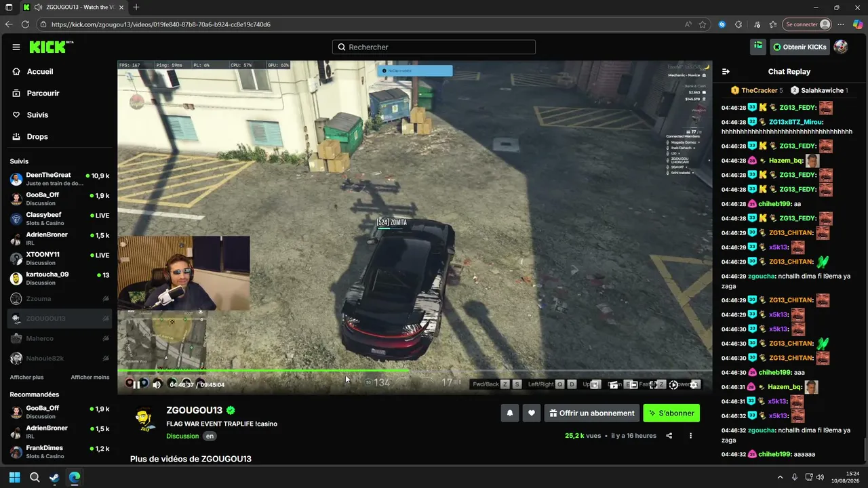The image size is (868, 488).
Task: Open AdrienBroner channel in Suivis list
Action: pos(60,239)
